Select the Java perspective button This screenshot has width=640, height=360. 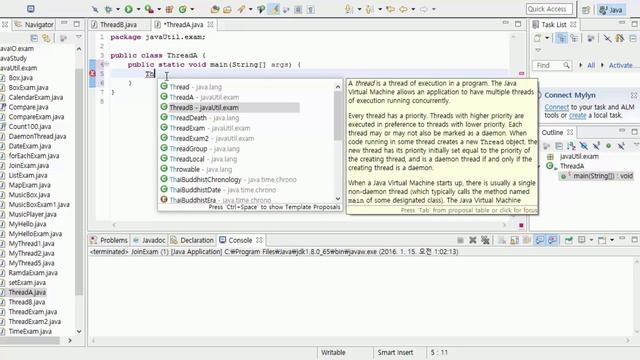[611, 9]
